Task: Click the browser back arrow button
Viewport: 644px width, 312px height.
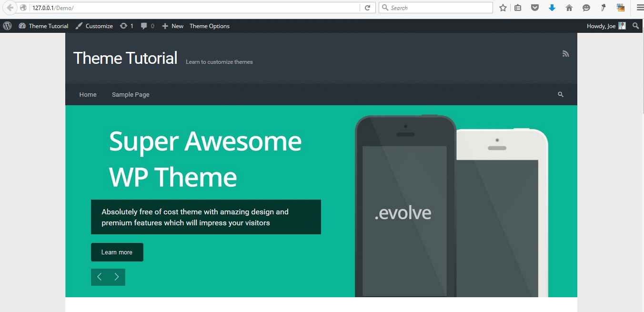Action: click(x=10, y=8)
